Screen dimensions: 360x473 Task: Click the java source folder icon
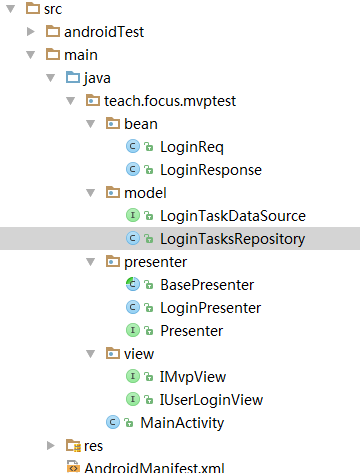tap(73, 77)
